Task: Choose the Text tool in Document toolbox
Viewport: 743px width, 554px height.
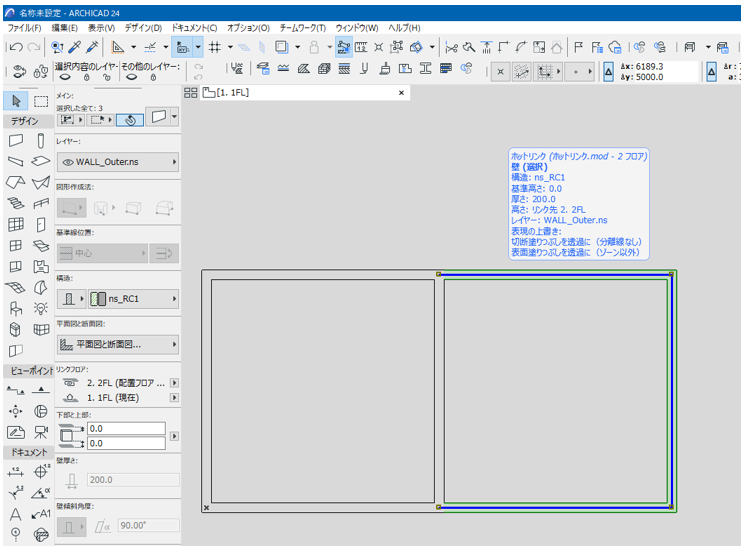Action: click(16, 514)
